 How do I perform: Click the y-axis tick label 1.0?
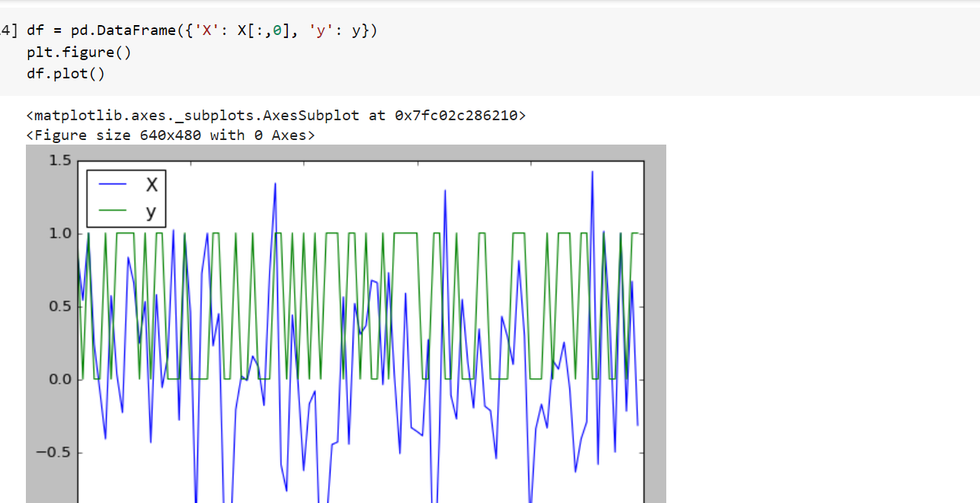59,234
